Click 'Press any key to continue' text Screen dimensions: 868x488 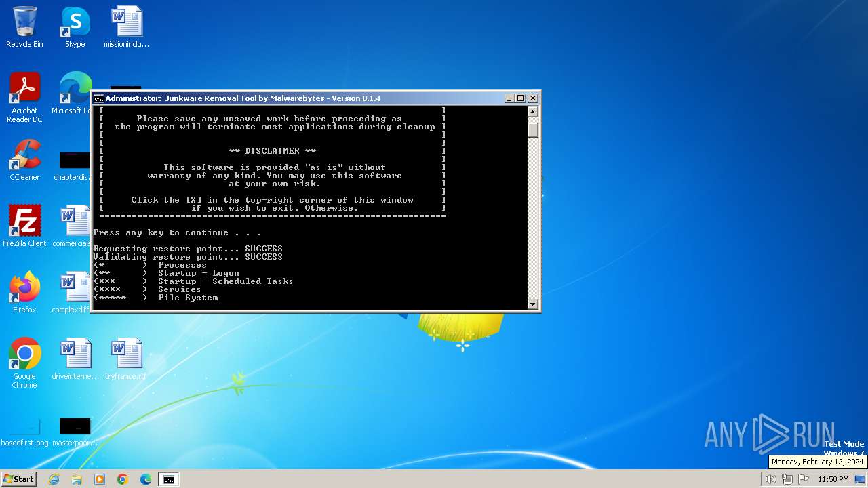(x=177, y=232)
